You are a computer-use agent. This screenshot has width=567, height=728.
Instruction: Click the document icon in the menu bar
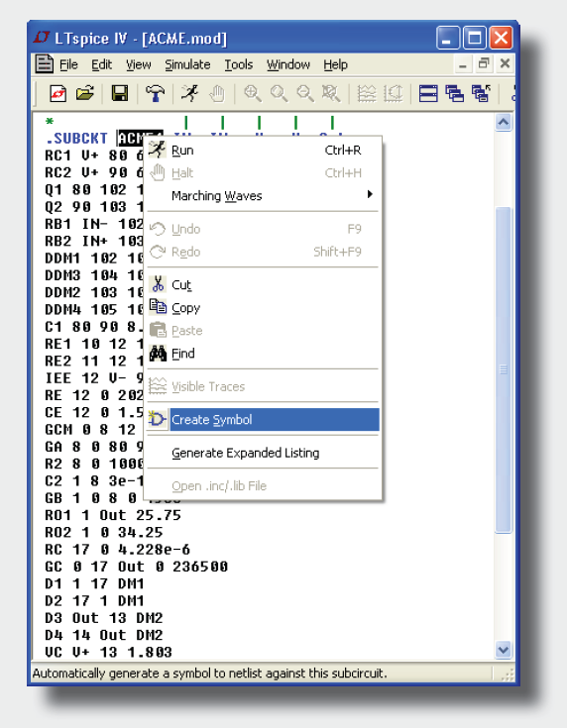point(45,64)
